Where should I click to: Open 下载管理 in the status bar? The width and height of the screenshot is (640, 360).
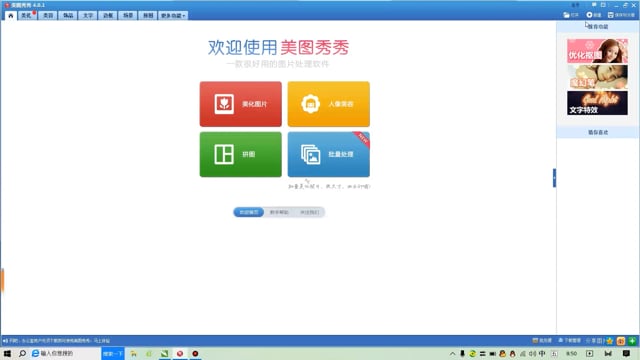point(569,340)
